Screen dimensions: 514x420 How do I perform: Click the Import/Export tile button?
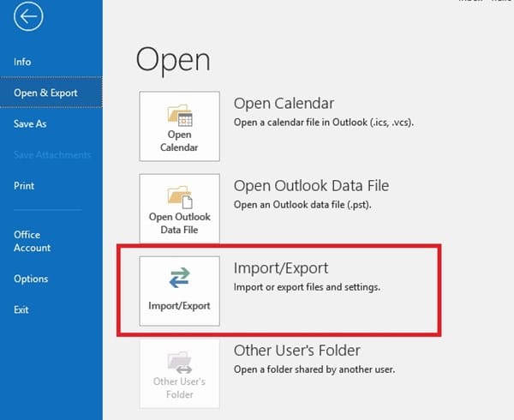179,291
